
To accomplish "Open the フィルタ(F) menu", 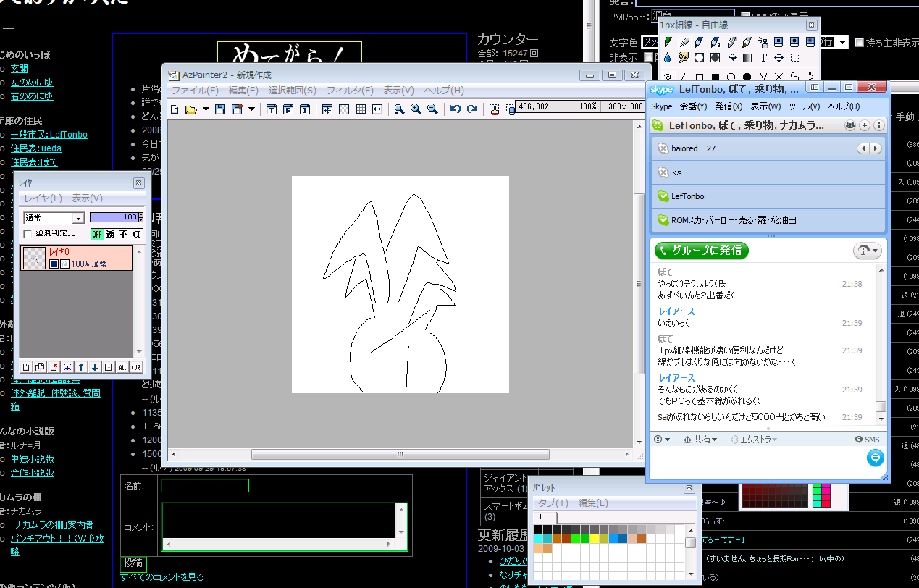I will click(350, 91).
